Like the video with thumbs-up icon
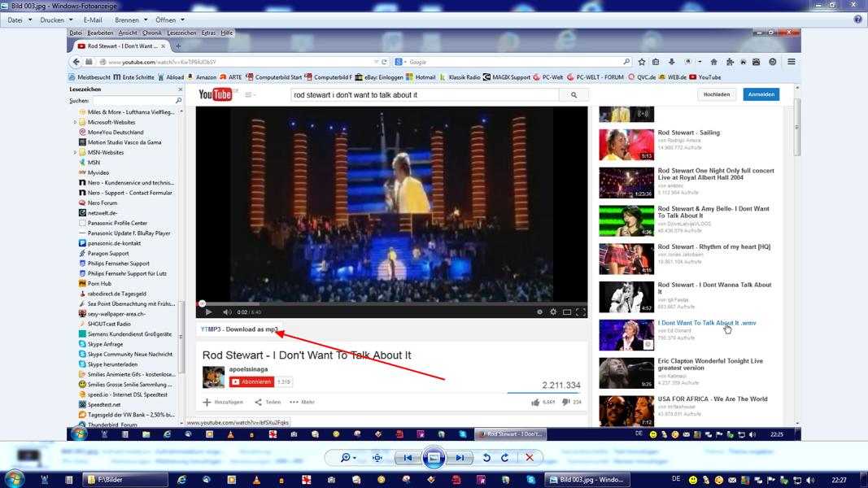Screen dimensions: 868x488 (x=535, y=403)
